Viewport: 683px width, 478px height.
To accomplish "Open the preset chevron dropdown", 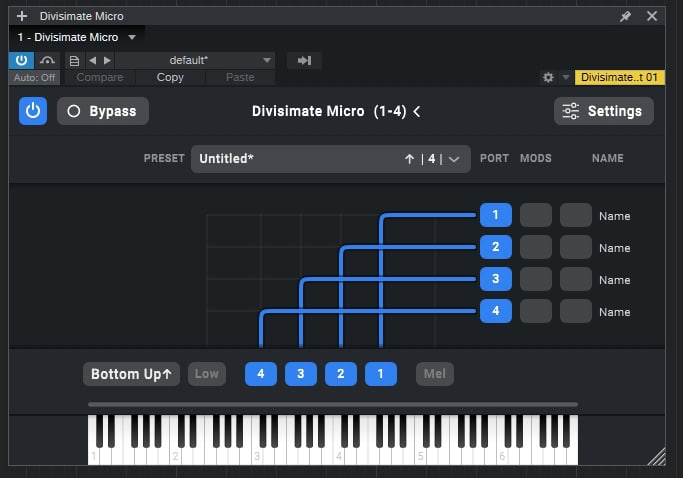I will pyautogui.click(x=454, y=159).
